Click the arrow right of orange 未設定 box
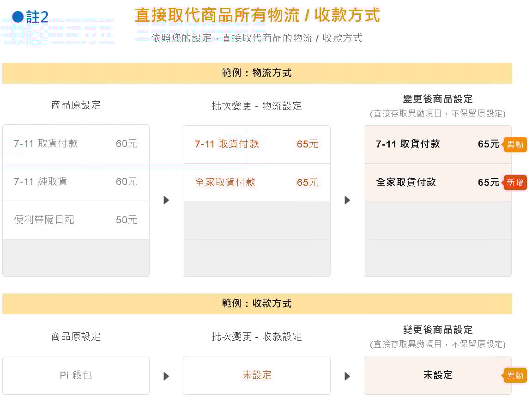Screen dimensions: 532x398 coord(347,376)
